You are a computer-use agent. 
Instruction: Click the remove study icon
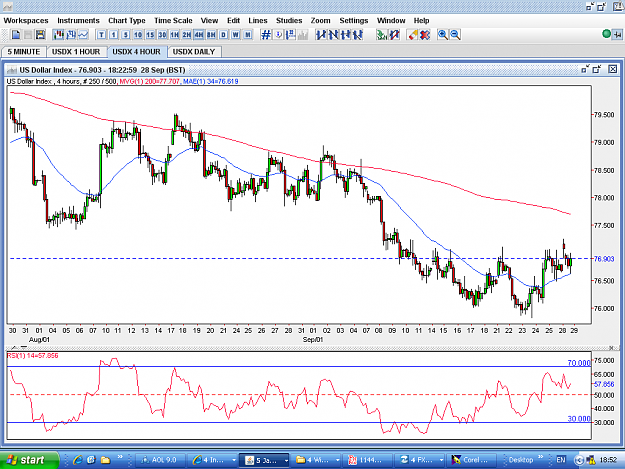click(x=394, y=35)
